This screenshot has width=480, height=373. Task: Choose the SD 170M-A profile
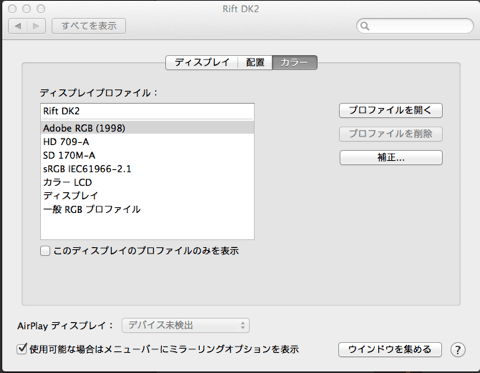(x=147, y=155)
